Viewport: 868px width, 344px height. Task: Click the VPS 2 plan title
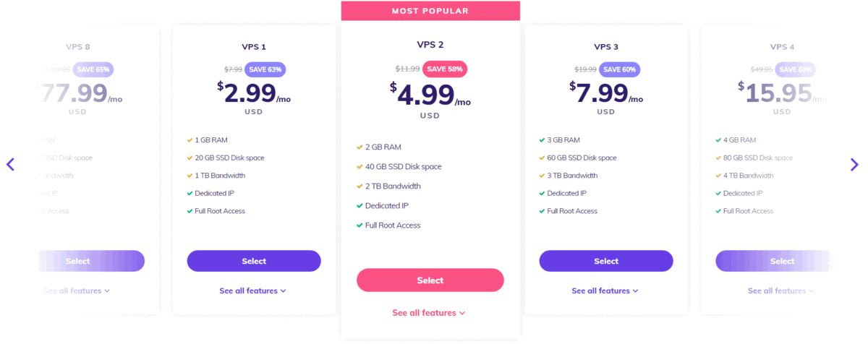pyautogui.click(x=430, y=45)
